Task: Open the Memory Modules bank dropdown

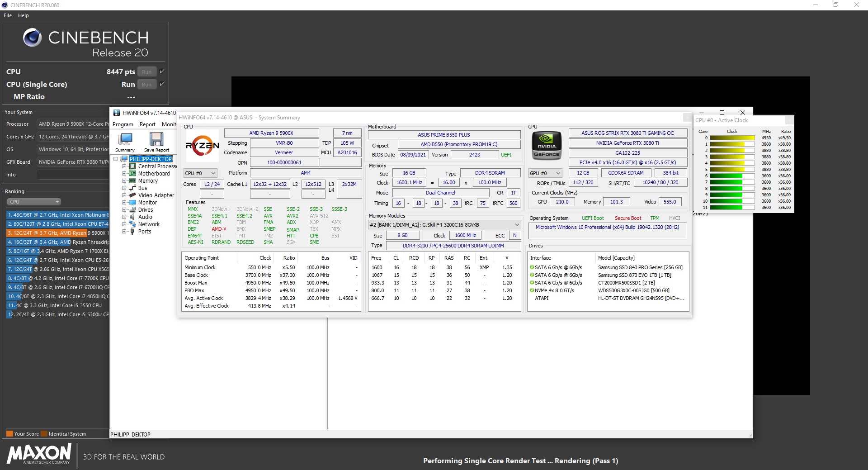Action: (444, 225)
